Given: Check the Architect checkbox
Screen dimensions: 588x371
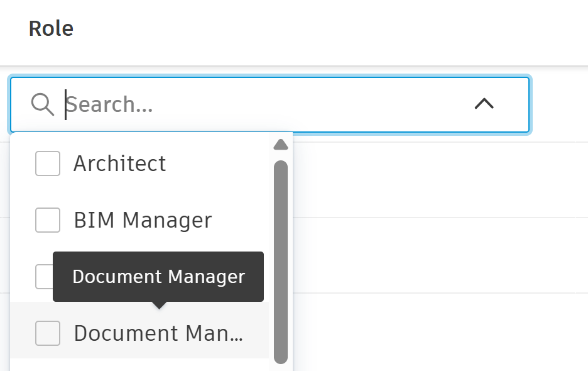Looking at the screenshot, I should coord(47,163).
